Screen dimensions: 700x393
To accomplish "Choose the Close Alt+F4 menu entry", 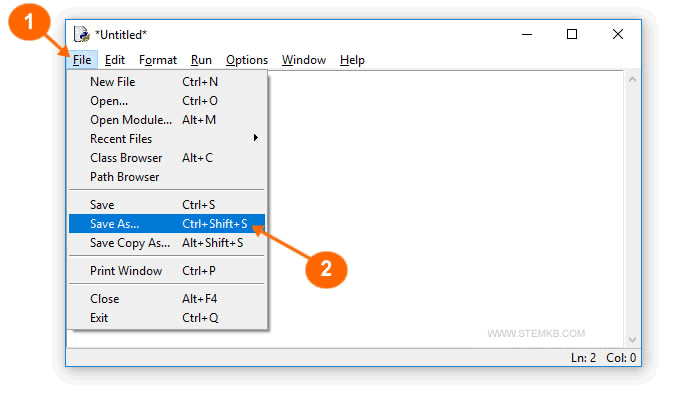I will [x=167, y=299].
